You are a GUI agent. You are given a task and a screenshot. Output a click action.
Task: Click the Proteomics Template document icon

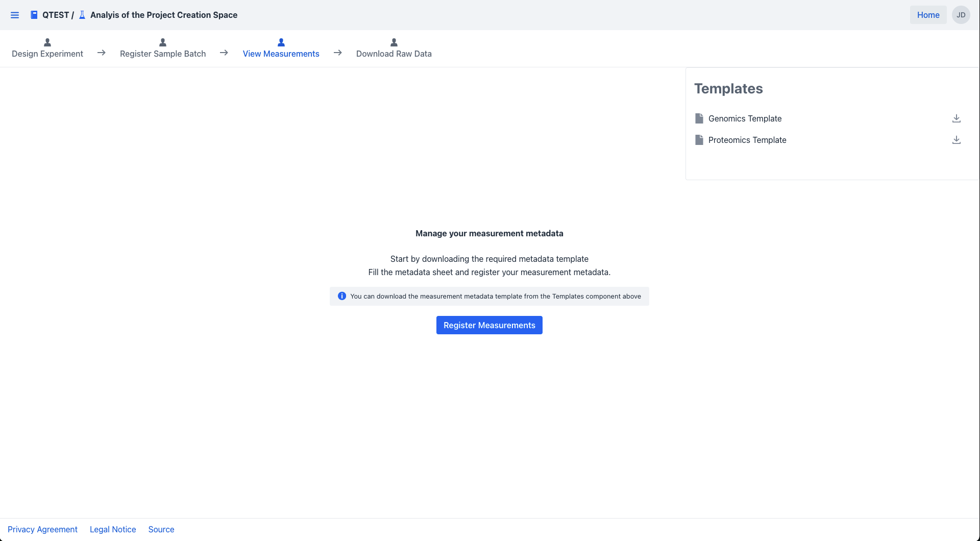coord(699,140)
